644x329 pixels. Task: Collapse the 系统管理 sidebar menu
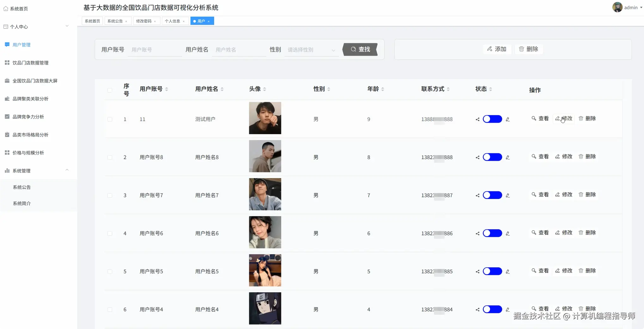point(38,171)
